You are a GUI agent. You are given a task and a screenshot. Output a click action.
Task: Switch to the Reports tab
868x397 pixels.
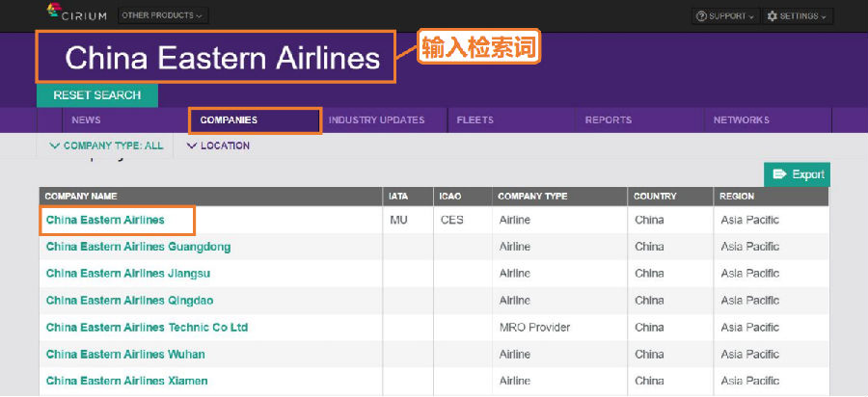(x=608, y=120)
